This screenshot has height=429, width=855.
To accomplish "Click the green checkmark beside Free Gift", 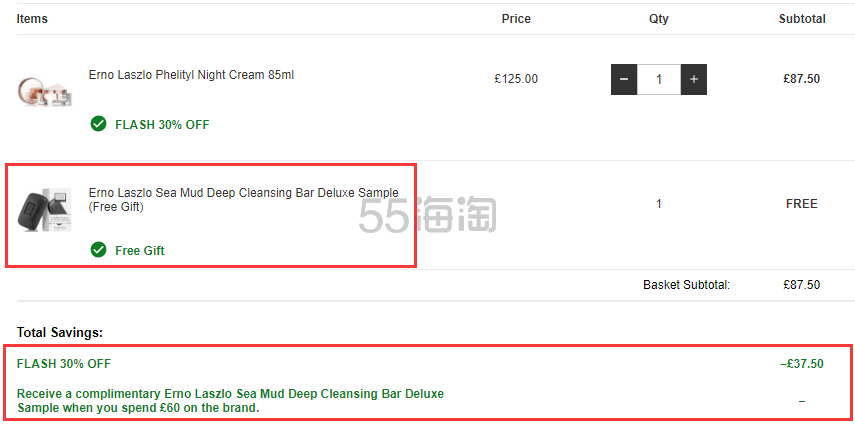I will point(98,250).
